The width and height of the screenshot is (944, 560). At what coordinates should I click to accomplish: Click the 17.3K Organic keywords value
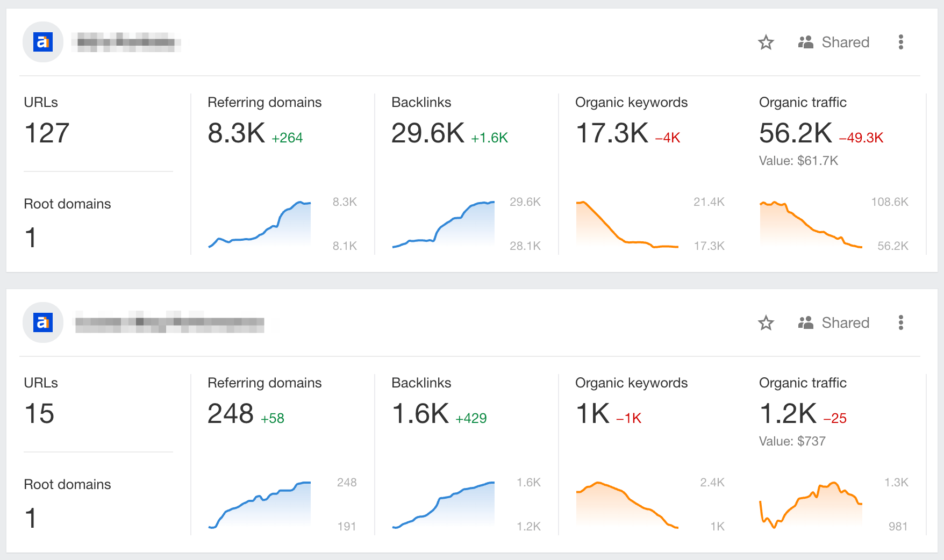pos(612,133)
